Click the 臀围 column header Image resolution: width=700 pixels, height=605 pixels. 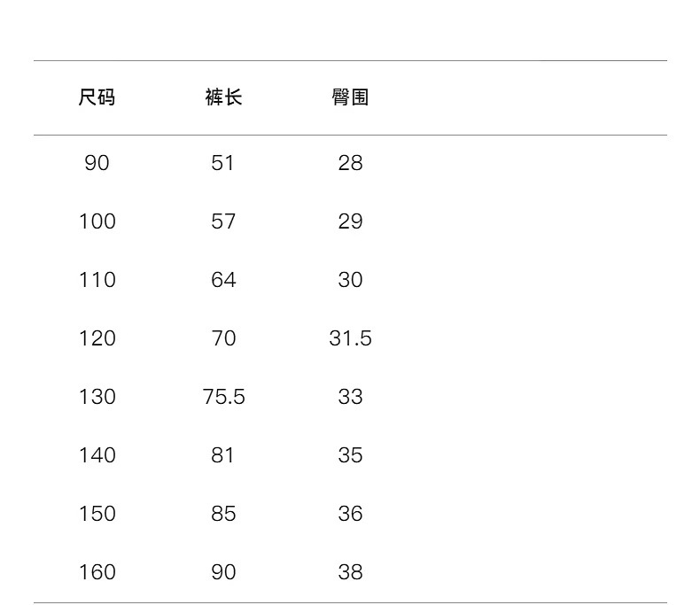coord(350,97)
